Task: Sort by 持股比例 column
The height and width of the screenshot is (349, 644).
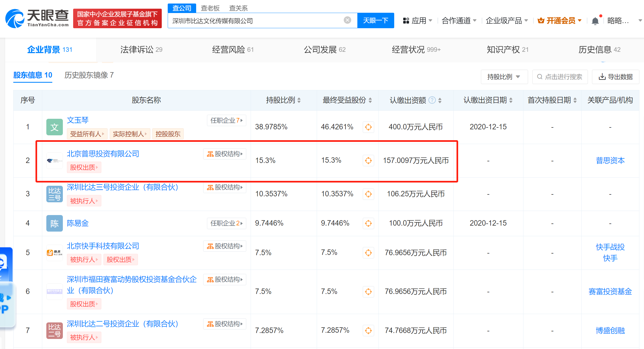Action: [x=299, y=100]
